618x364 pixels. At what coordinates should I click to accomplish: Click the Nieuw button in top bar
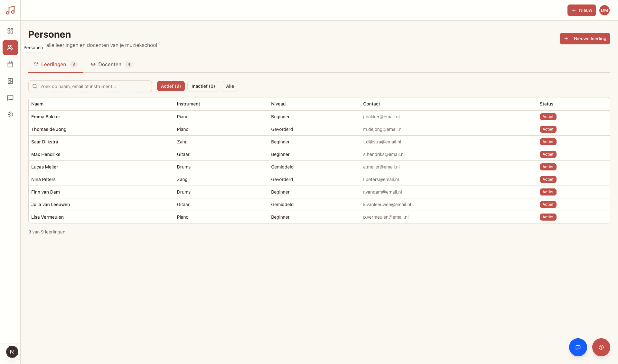pos(581,10)
